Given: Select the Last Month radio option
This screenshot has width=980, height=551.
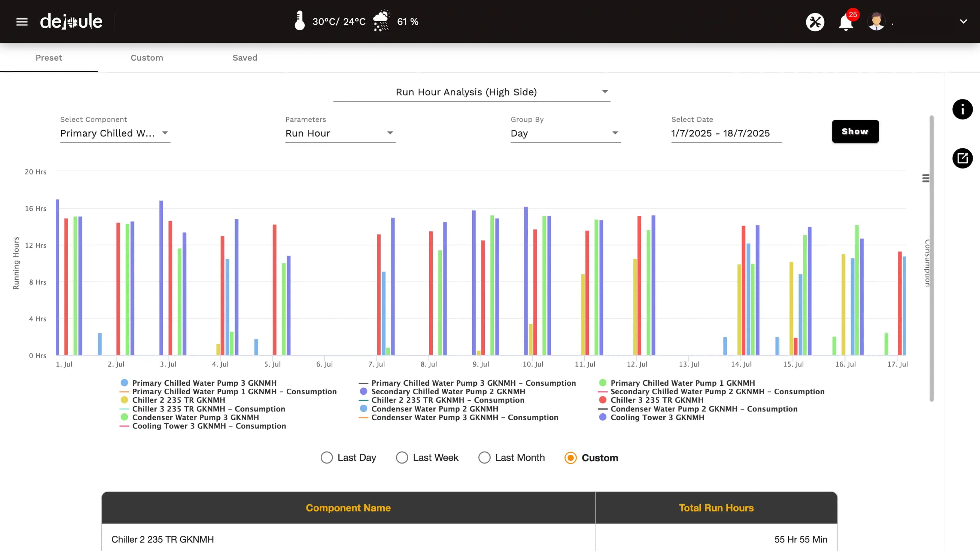Looking at the screenshot, I should [484, 457].
